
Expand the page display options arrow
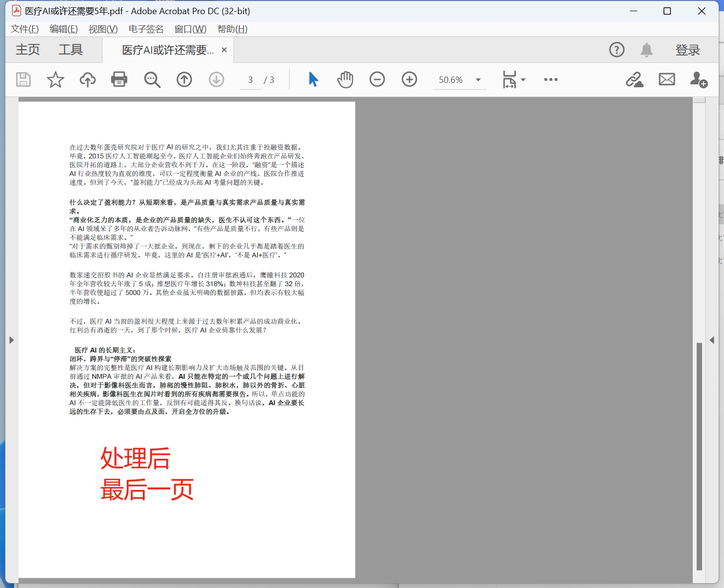(x=524, y=79)
